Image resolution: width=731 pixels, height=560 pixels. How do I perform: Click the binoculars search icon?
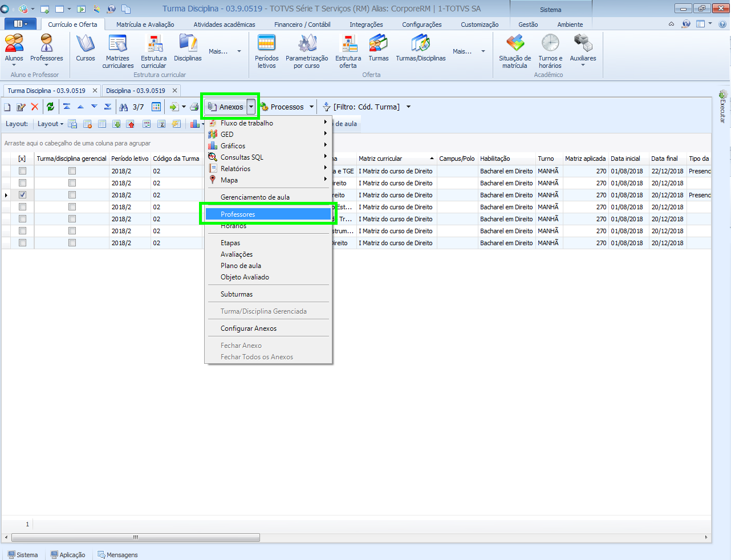(124, 107)
